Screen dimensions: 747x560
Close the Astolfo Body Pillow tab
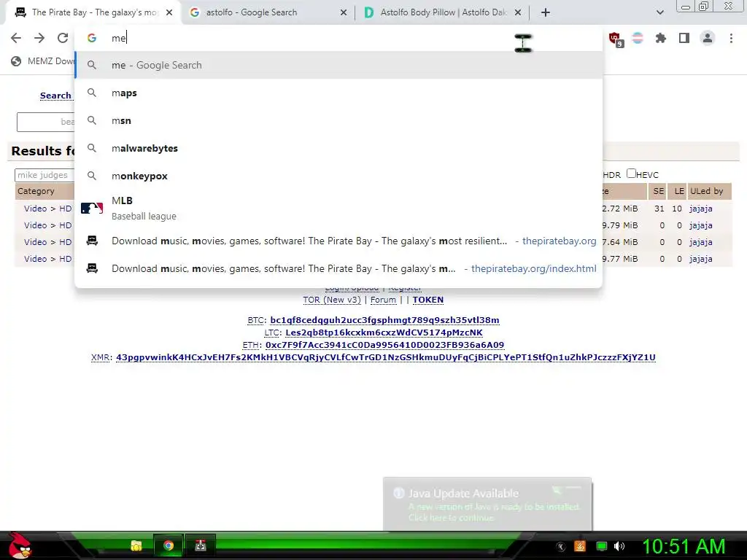coord(518,12)
